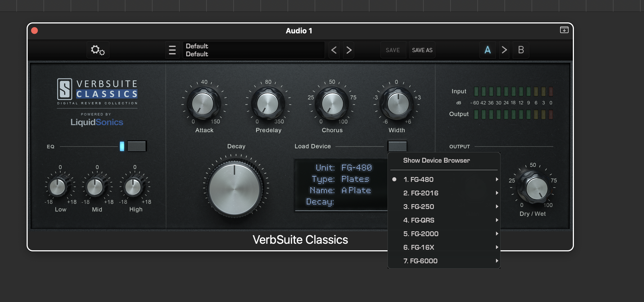Expand FG-2016 submenu arrow
Viewport: 644px width, 302px height.
tap(497, 193)
